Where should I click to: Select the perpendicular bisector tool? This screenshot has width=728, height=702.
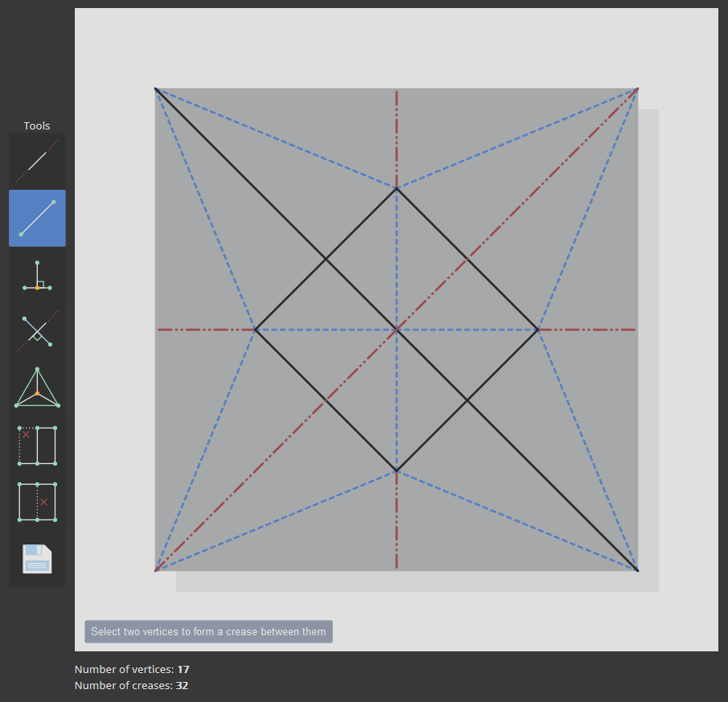37,332
